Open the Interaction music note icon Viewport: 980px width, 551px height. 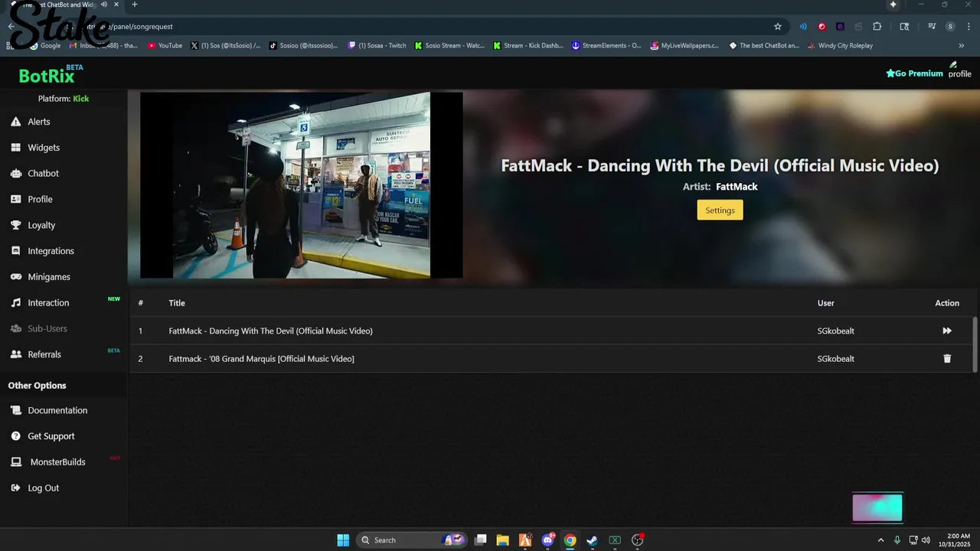click(x=15, y=303)
